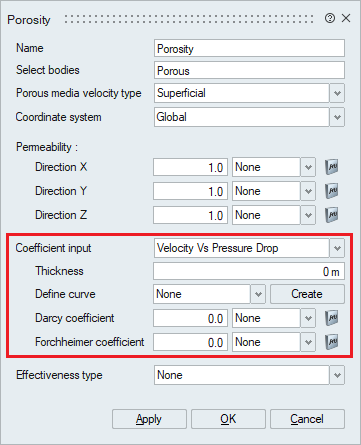This screenshot has width=361, height=445.
Task: Confirm with the OK button
Action: (x=228, y=419)
